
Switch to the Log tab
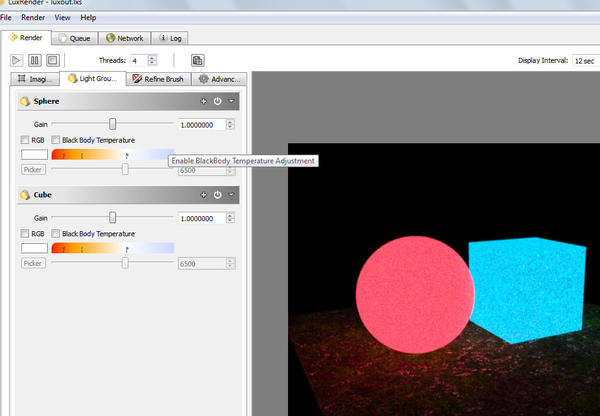(170, 38)
